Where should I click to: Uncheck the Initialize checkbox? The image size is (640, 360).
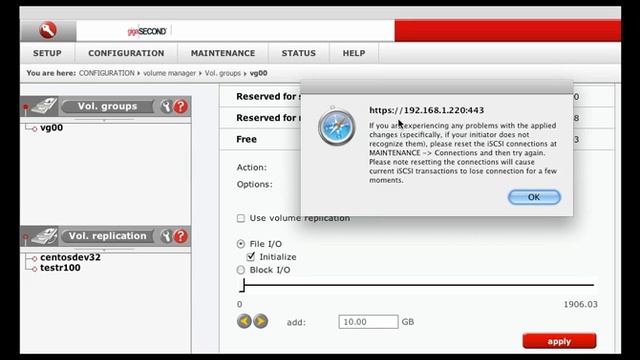tap(251, 257)
